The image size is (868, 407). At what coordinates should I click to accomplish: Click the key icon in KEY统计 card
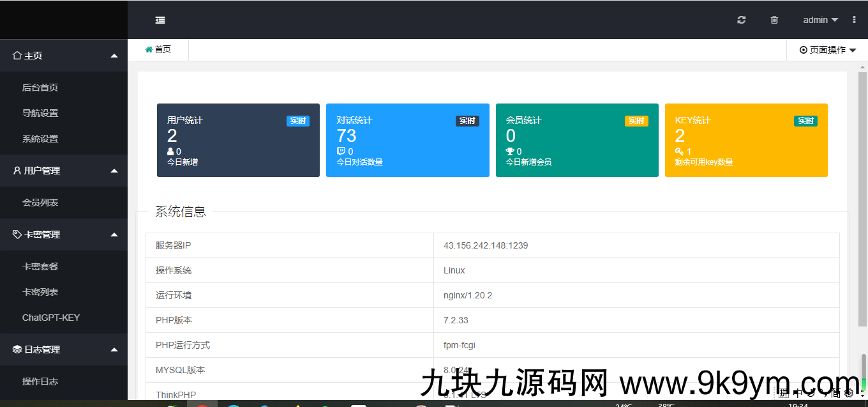(679, 151)
